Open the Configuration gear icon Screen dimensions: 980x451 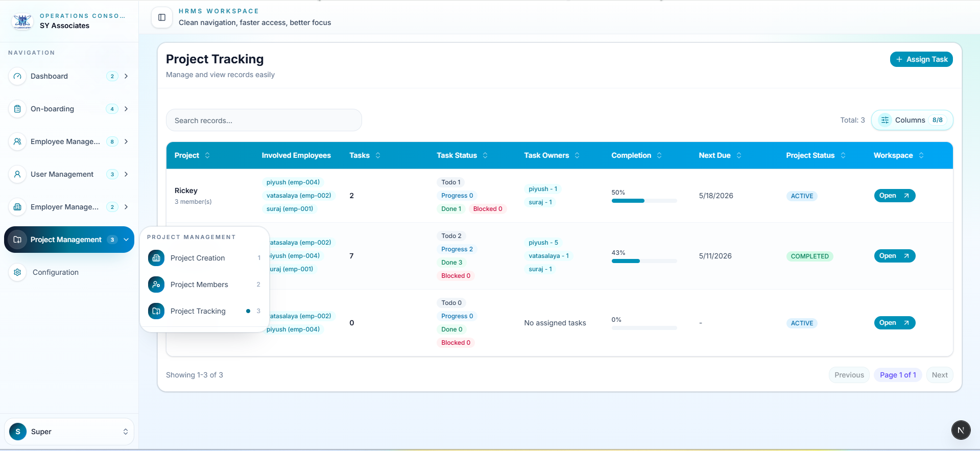coord(17,272)
